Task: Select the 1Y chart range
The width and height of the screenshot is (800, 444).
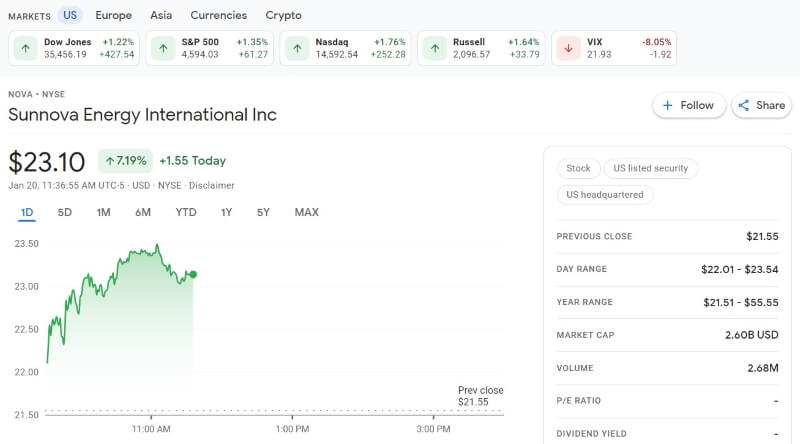Action: [227, 212]
